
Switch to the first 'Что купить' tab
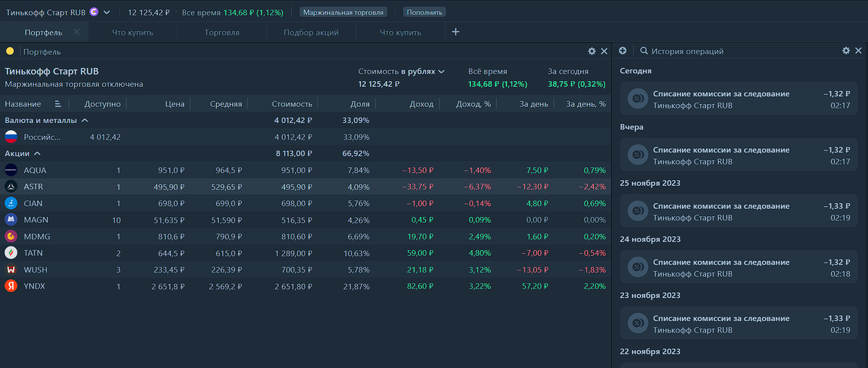pyautogui.click(x=132, y=33)
